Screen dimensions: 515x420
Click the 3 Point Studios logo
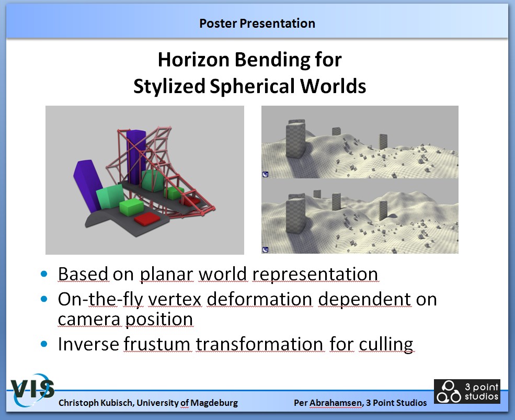point(466,392)
